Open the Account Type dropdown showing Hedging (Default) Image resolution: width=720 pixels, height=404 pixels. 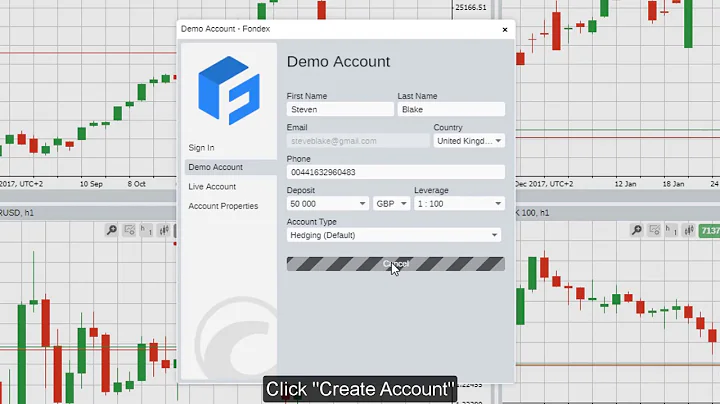[394, 235]
